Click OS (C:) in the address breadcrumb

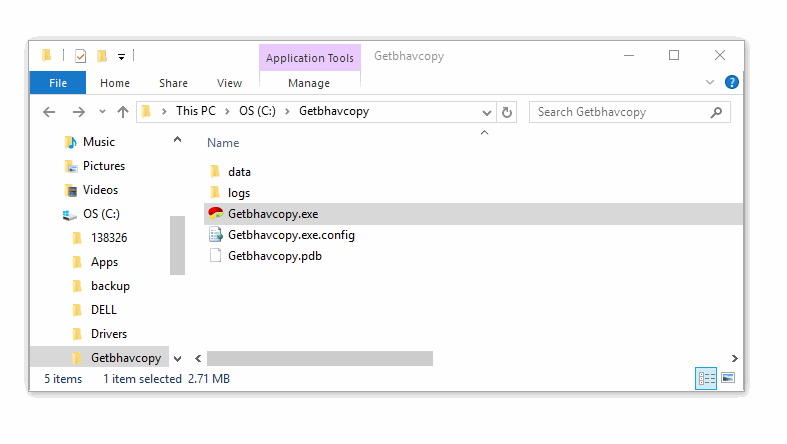point(257,111)
